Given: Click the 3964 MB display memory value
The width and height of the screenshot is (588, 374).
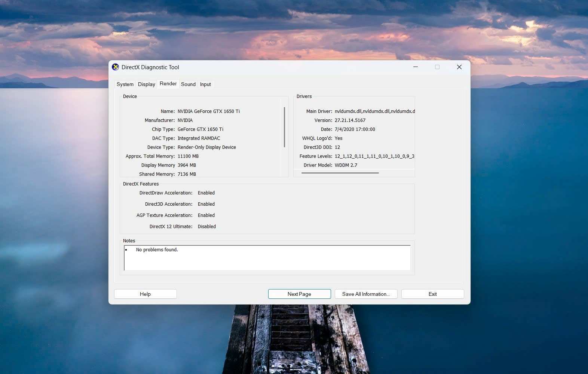Looking at the screenshot, I should tap(187, 165).
